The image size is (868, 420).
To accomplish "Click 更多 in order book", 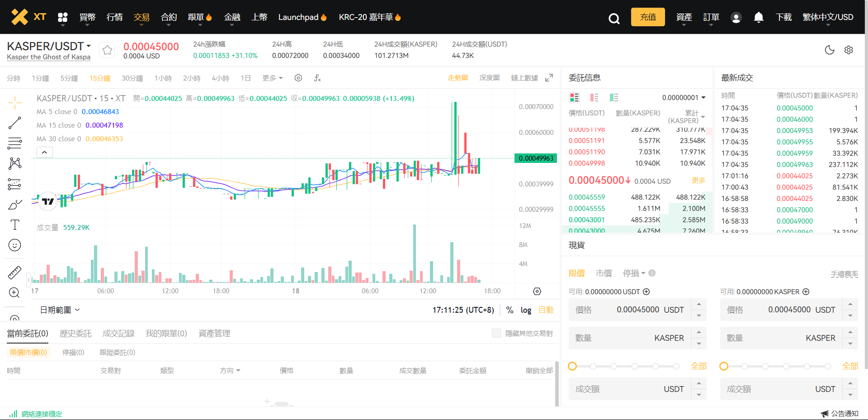I will click(x=698, y=180).
